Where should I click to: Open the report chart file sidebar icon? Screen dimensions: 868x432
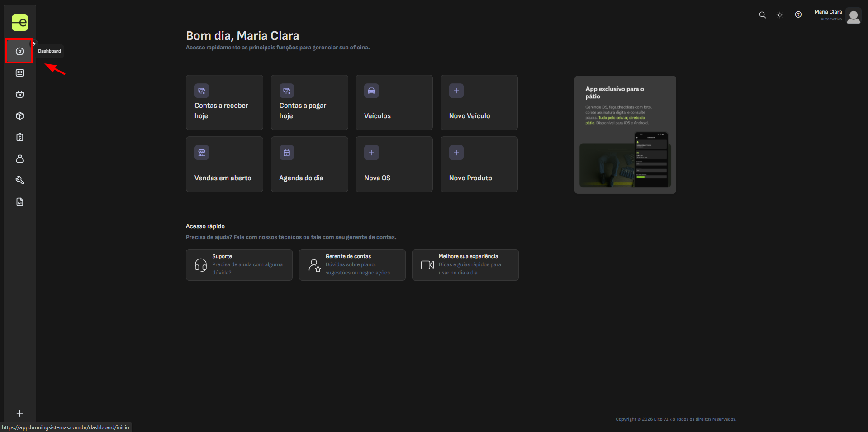pyautogui.click(x=20, y=202)
